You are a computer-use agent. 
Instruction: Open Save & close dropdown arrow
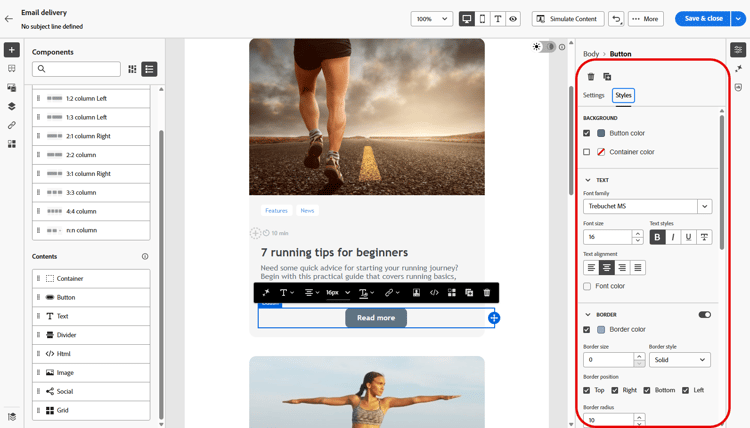coord(739,19)
